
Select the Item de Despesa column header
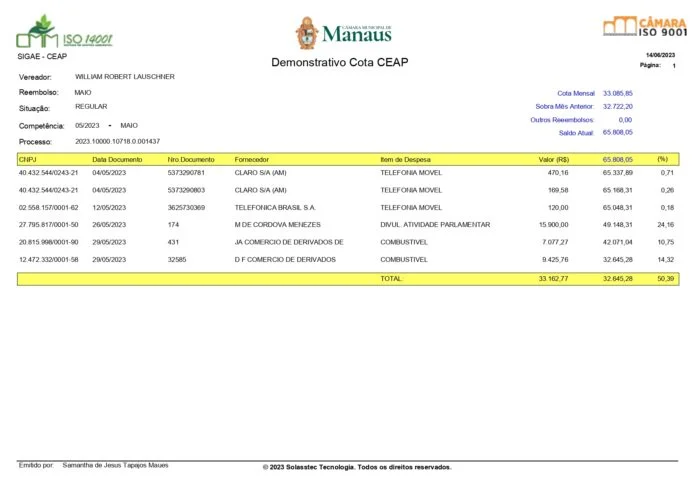click(x=407, y=159)
